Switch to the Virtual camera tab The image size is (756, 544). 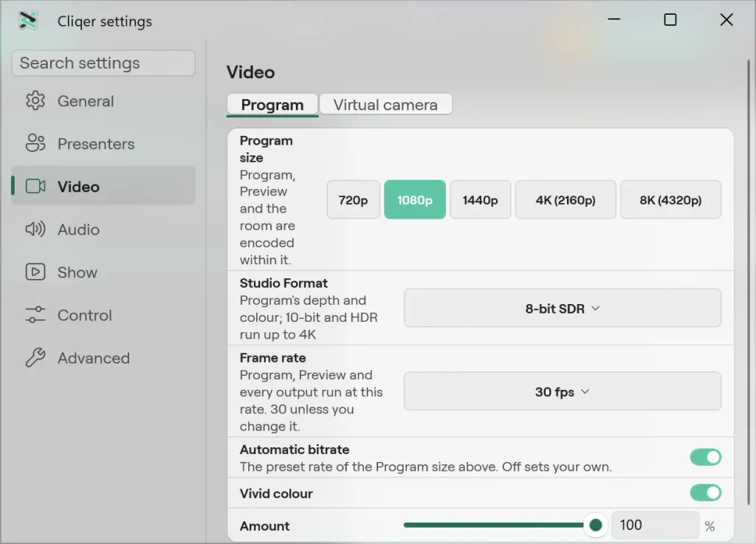tap(385, 105)
